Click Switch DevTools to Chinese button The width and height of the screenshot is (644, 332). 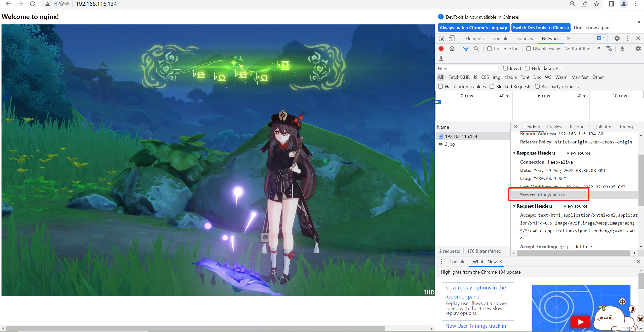541,27
